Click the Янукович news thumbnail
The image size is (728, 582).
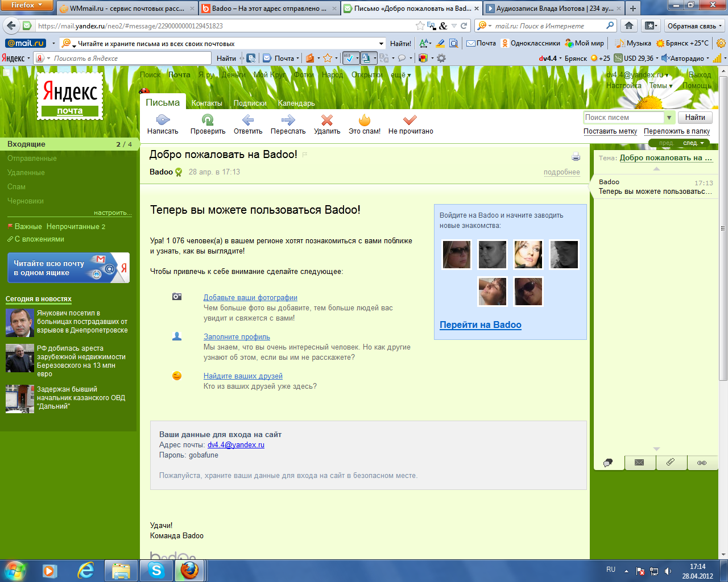[x=20, y=322]
